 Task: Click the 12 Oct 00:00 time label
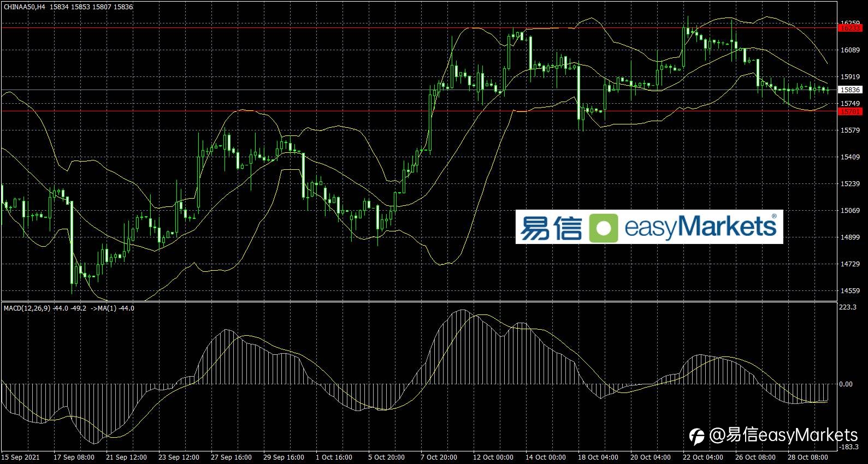point(493,457)
